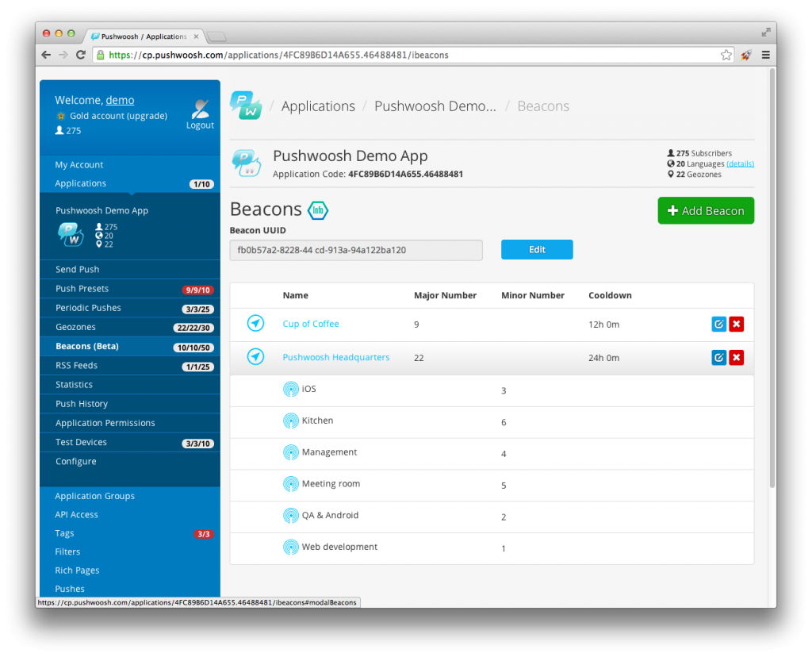Select Beacons (Beta) in the sidebar
Image resolution: width=812 pixels, height=657 pixels.
87,346
